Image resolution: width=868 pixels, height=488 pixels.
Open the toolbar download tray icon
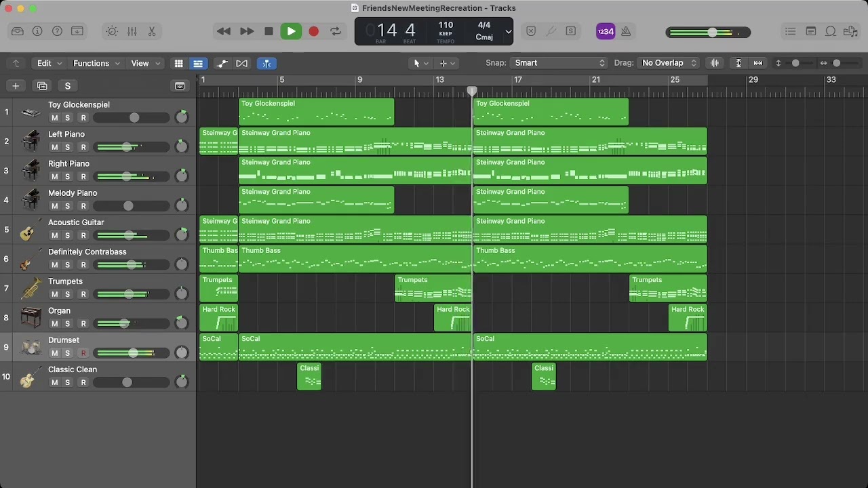pyautogui.click(x=77, y=31)
